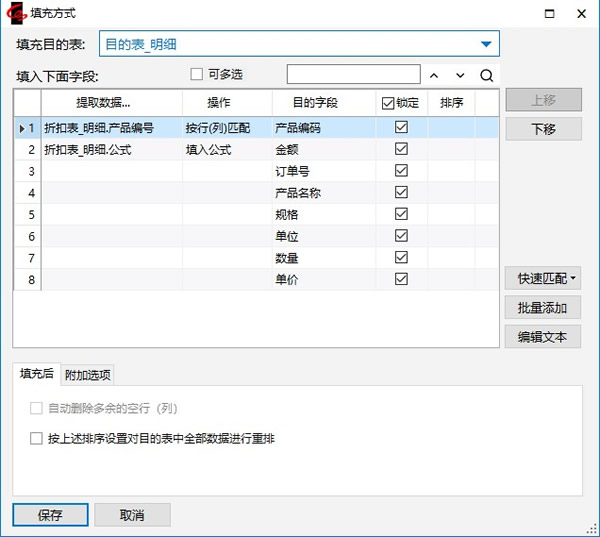Click the 编辑文本 button

tap(542, 337)
